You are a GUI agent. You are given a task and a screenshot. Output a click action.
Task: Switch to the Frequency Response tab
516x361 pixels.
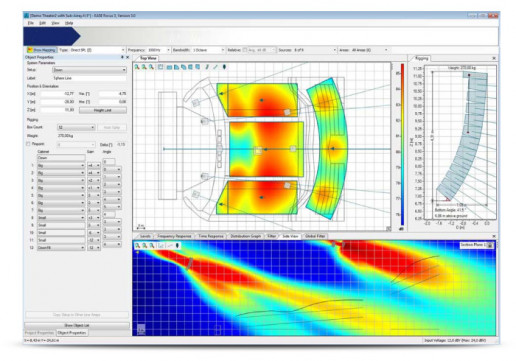point(174,236)
